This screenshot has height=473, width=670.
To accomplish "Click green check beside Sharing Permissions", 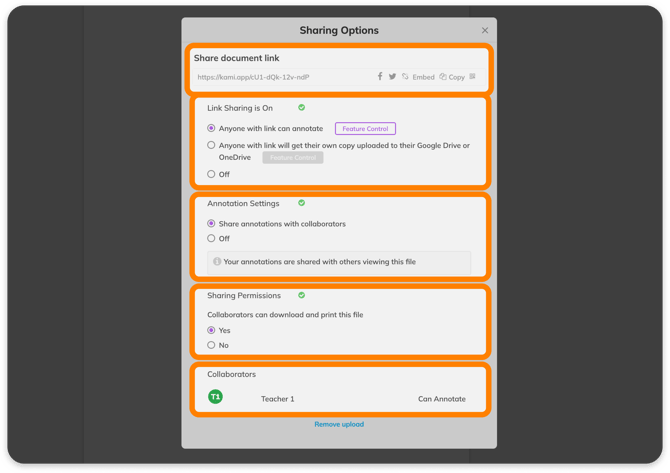I will (302, 295).
